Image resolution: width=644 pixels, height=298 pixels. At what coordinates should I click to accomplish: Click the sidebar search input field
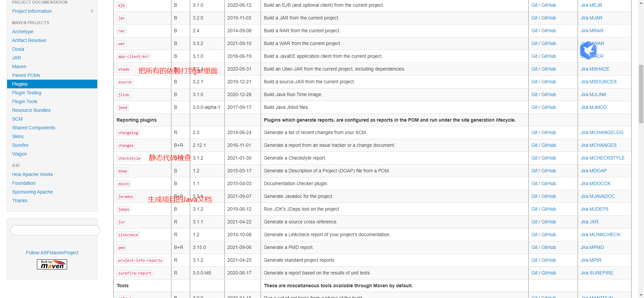point(55,230)
